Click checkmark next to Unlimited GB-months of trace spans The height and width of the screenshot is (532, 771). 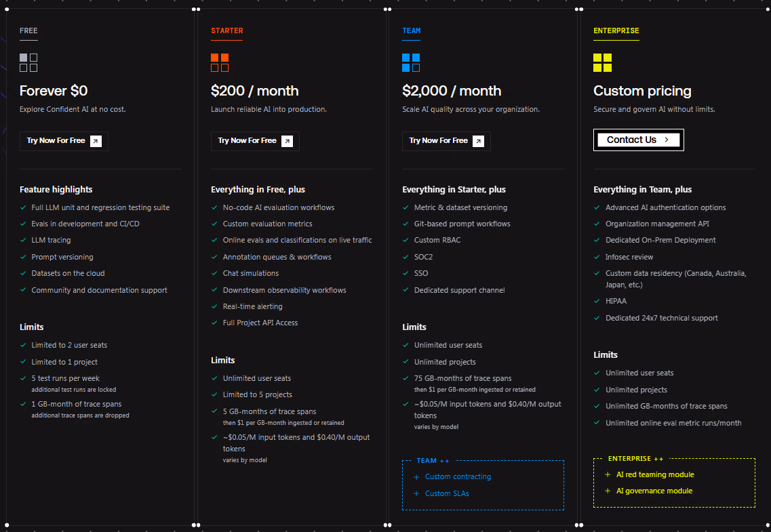[x=597, y=406]
